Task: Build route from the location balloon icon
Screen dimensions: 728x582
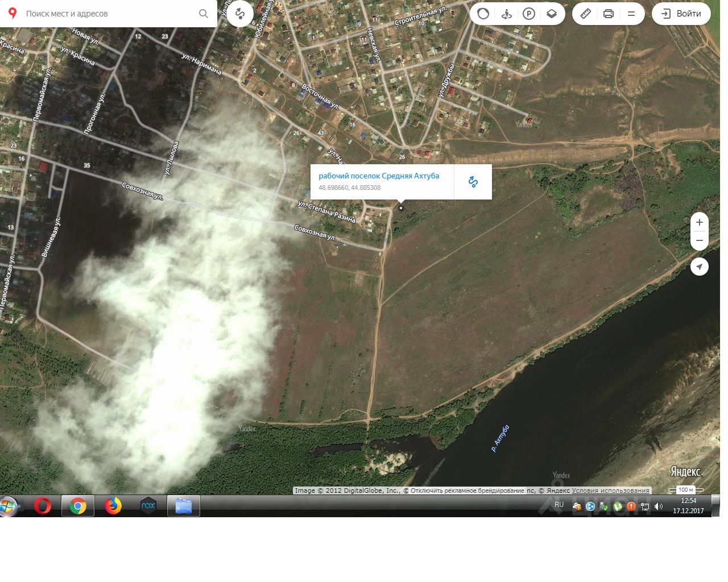Action: pyautogui.click(x=473, y=182)
